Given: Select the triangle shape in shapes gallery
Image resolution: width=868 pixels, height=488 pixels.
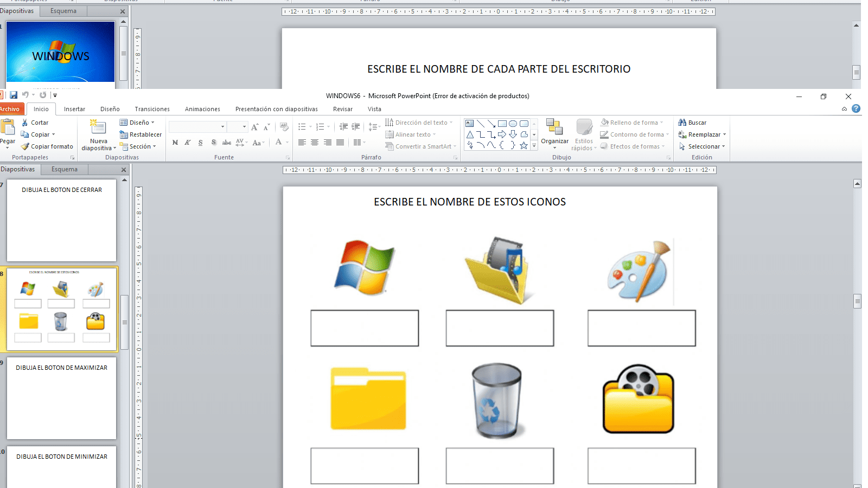Looking at the screenshot, I should coord(470,134).
